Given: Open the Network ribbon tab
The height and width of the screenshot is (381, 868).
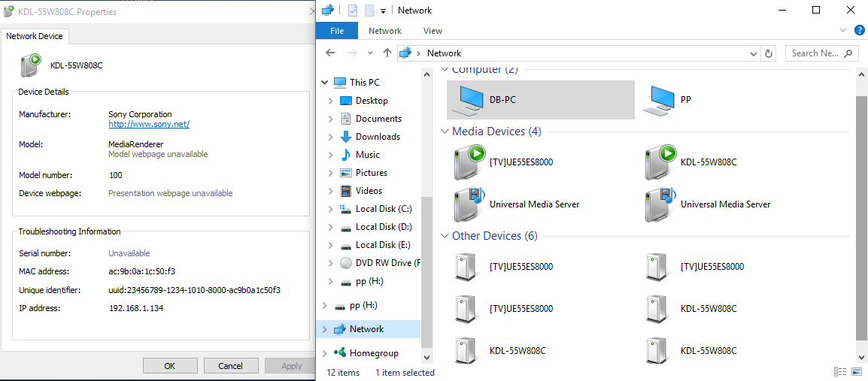Looking at the screenshot, I should pos(384,31).
